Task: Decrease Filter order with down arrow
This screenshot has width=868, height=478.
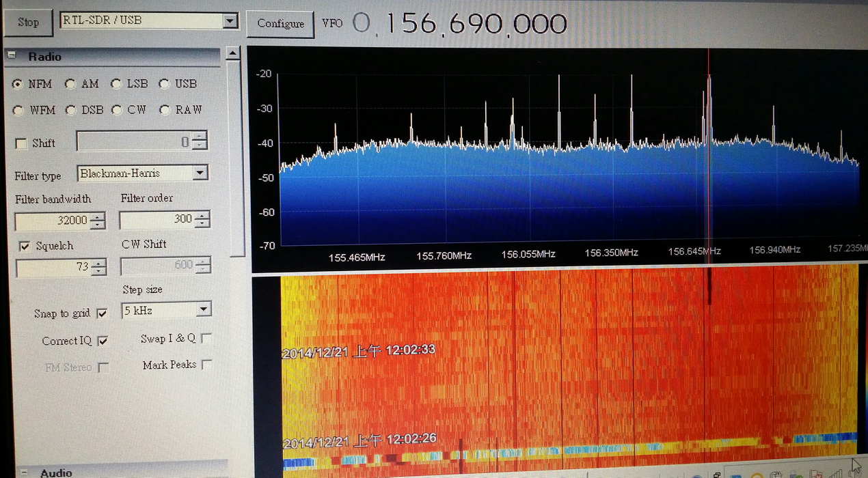Action: click(x=203, y=224)
